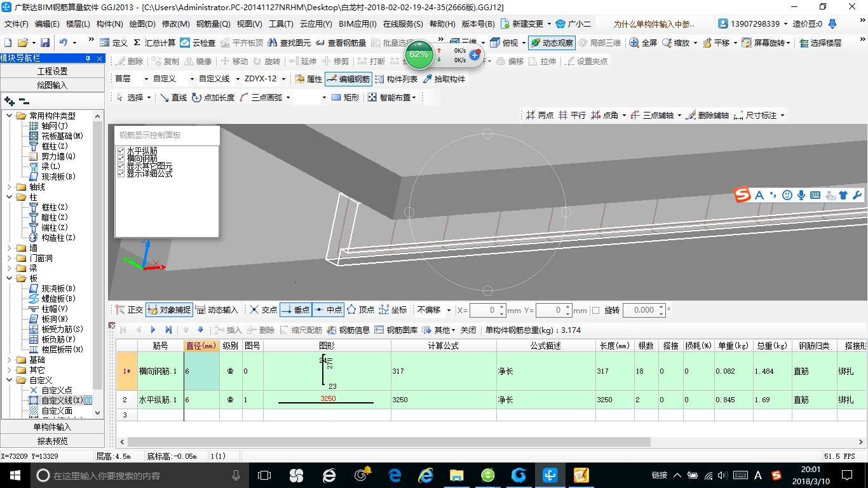Click 工程设置 navigation button
Viewport: 868px width, 488px height.
click(53, 71)
